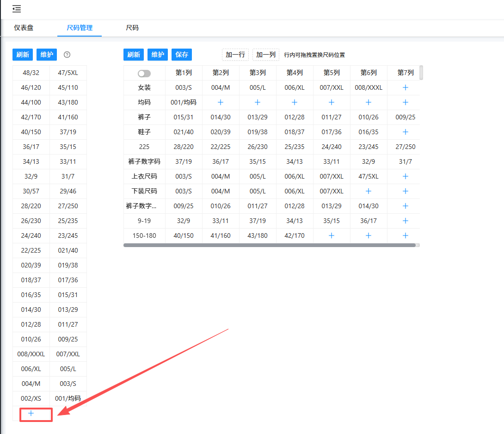The height and width of the screenshot is (434, 504).
Task: Click 保存 button to save table
Action: coord(182,55)
